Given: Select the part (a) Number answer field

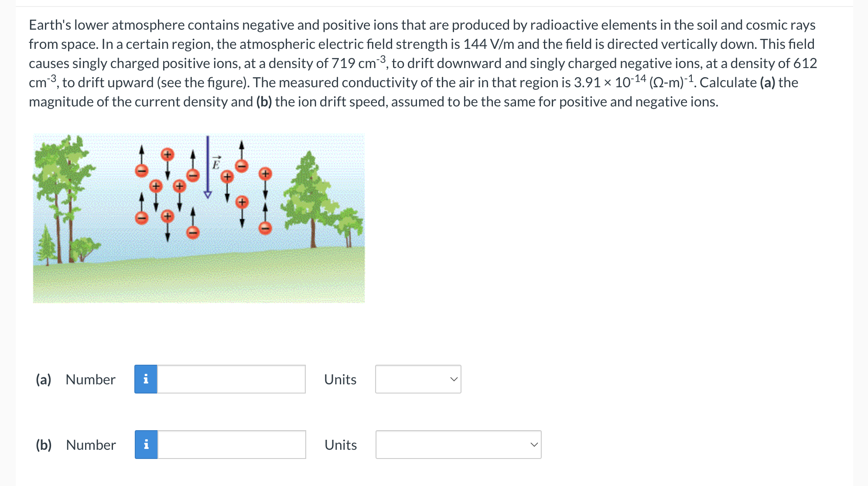Looking at the screenshot, I should [x=231, y=379].
